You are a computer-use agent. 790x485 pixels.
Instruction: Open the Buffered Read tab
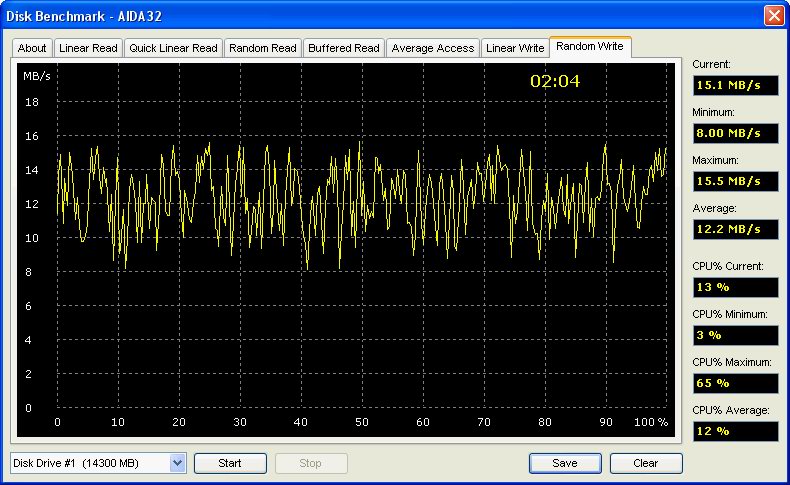coord(344,48)
